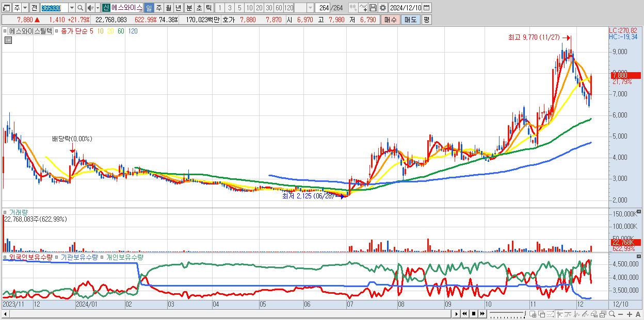The height and width of the screenshot is (320, 644).
Task: Open the calendar date picker icon
Action: tap(426, 8)
